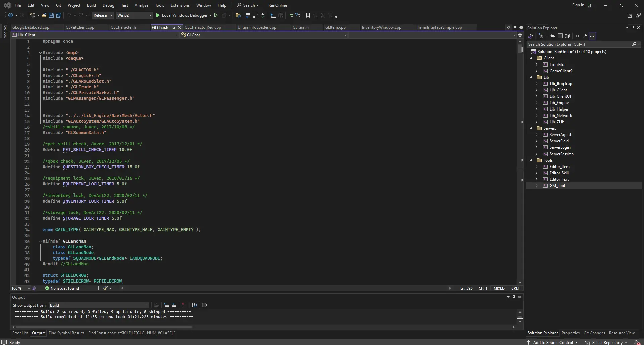Toggle Word Wrap in Output toolbar
This screenshot has height=345, width=644.
point(194,305)
